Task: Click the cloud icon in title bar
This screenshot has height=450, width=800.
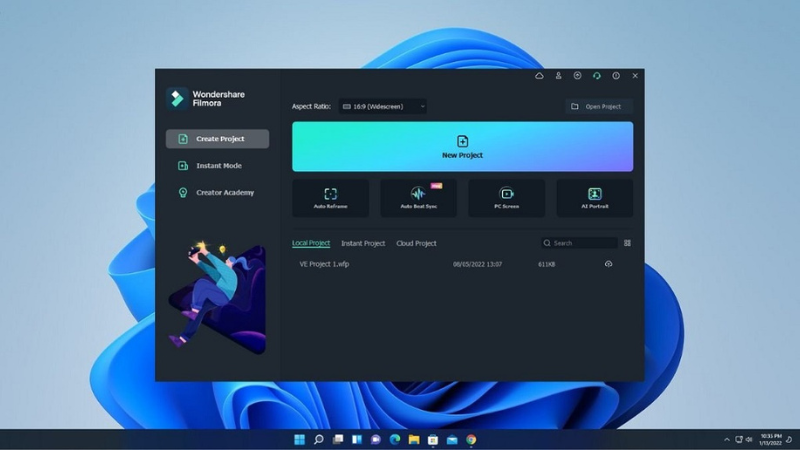Action: pyautogui.click(x=540, y=76)
